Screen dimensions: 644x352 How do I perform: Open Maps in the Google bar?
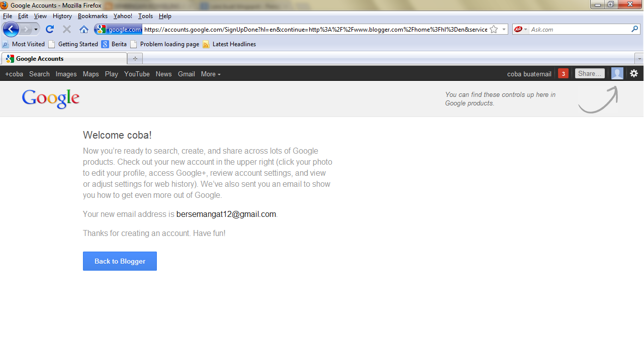[90, 74]
